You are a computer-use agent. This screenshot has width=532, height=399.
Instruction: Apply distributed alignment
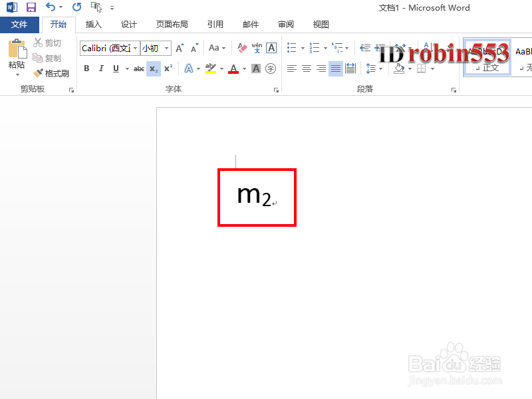click(x=350, y=68)
